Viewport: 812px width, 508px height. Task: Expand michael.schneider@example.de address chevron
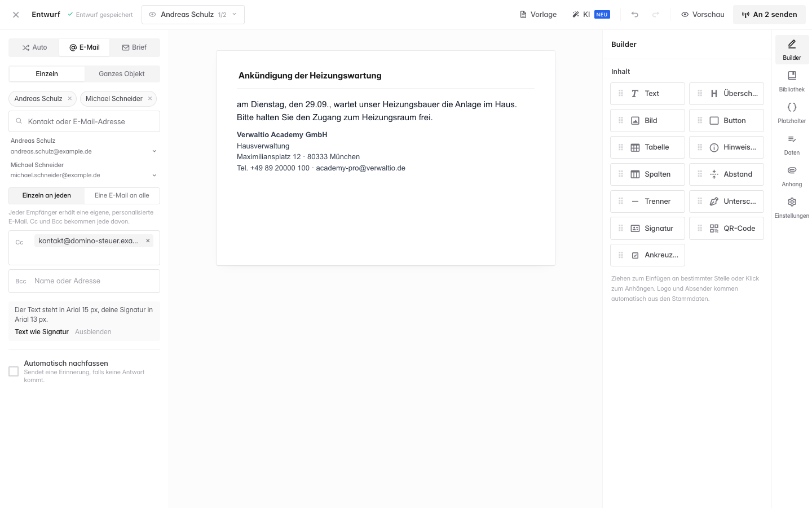coord(155,176)
